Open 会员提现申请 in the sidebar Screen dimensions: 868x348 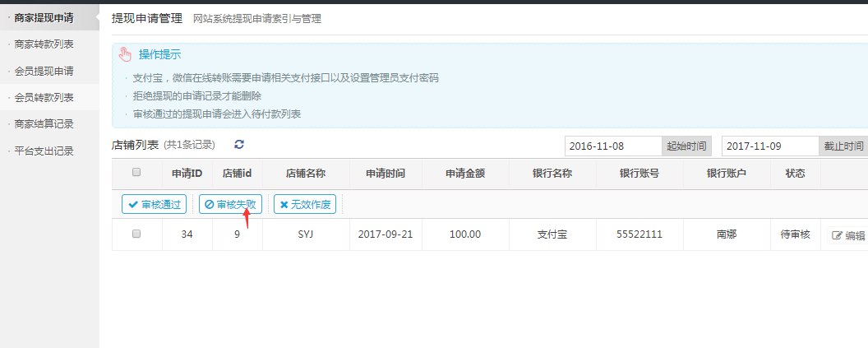click(x=44, y=71)
